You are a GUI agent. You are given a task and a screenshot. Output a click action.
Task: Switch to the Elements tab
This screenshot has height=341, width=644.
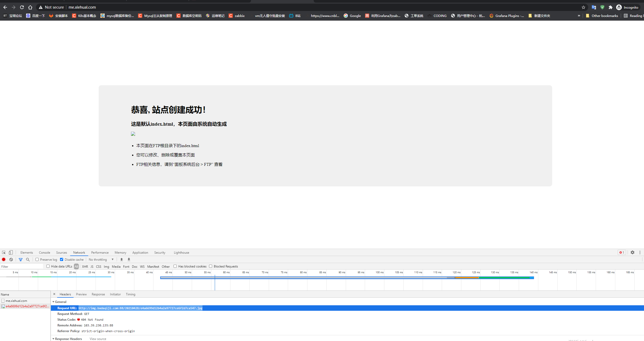[27, 252]
